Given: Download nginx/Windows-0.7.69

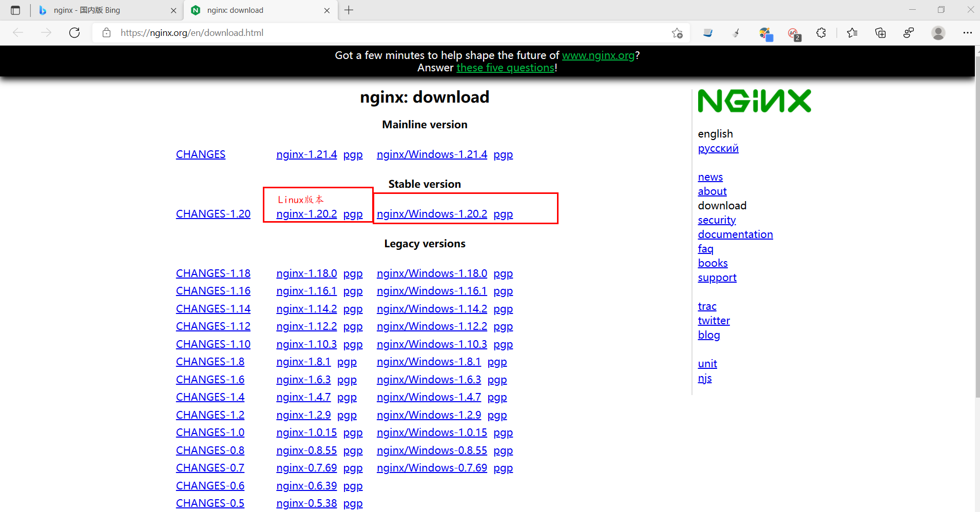Looking at the screenshot, I should coord(432,468).
